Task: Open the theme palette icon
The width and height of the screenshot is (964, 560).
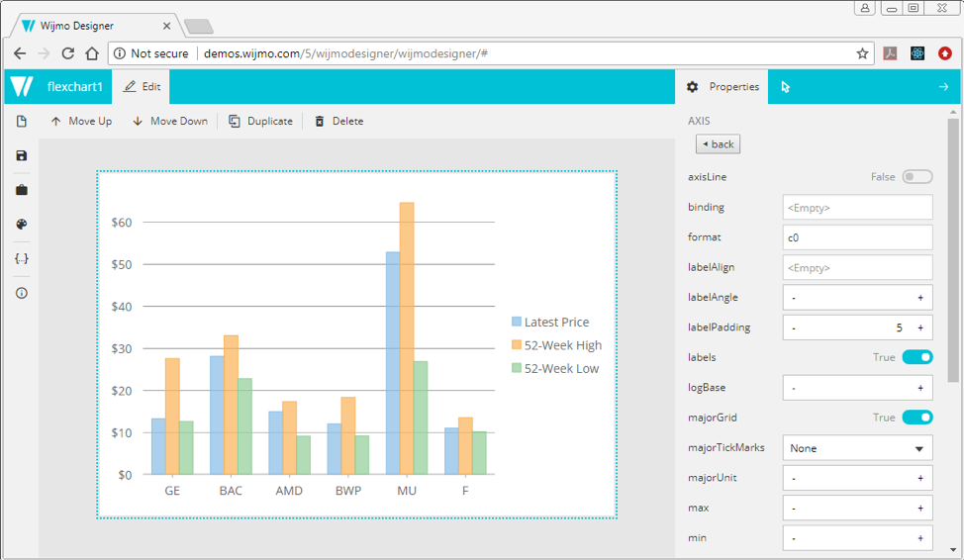Action: (22, 225)
